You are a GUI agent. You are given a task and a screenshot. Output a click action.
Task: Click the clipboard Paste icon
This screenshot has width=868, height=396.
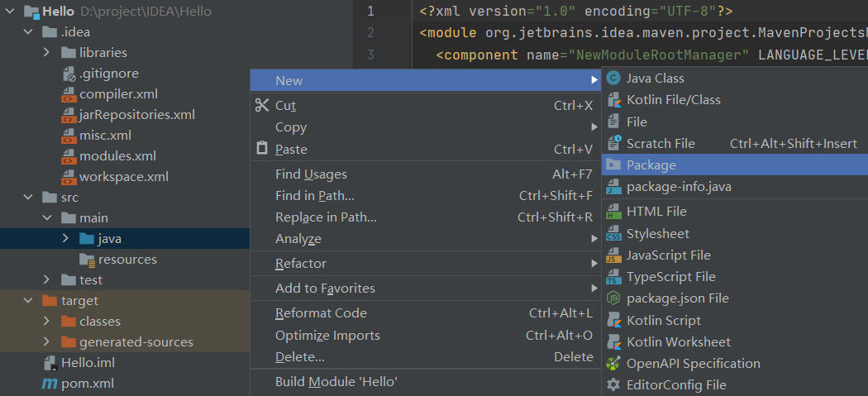[x=262, y=149]
